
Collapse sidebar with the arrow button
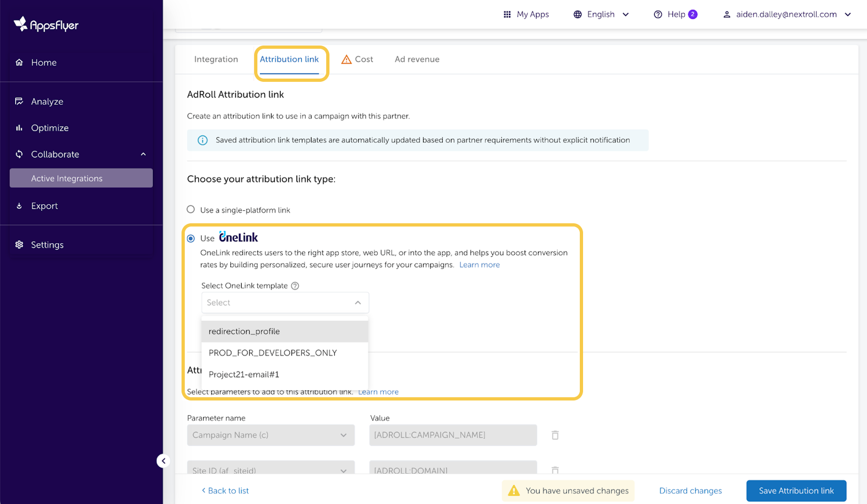point(163,461)
